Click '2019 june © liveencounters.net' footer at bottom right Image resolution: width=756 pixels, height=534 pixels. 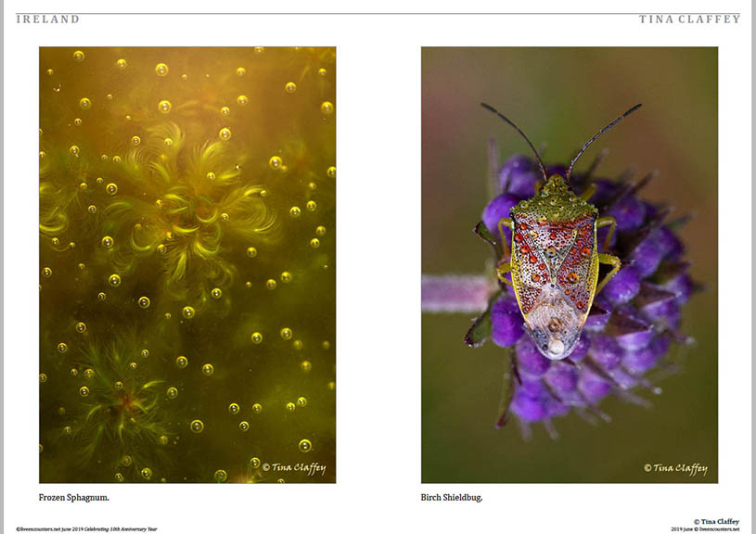705,529
